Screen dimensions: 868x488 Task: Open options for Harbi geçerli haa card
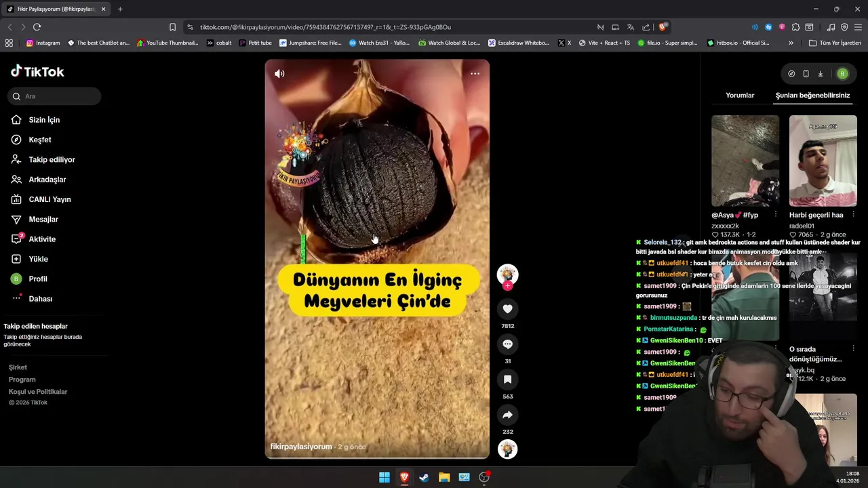pyautogui.click(x=853, y=214)
